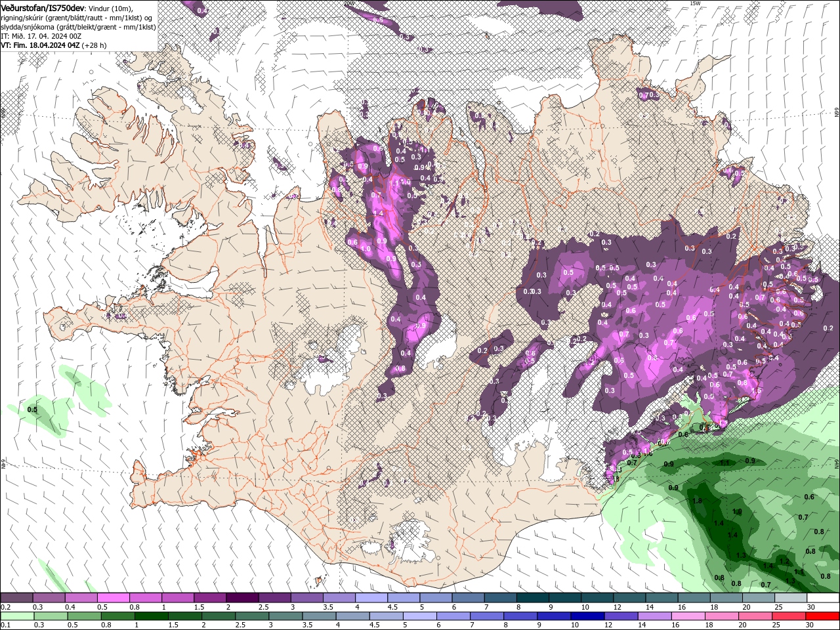Click the bright red swatch ending the rain legend
Viewport: 840px width, 630px height.
point(822,616)
